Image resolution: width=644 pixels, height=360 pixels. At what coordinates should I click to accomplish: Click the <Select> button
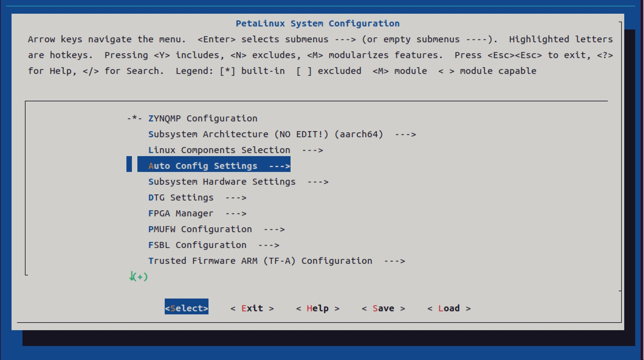(x=187, y=307)
